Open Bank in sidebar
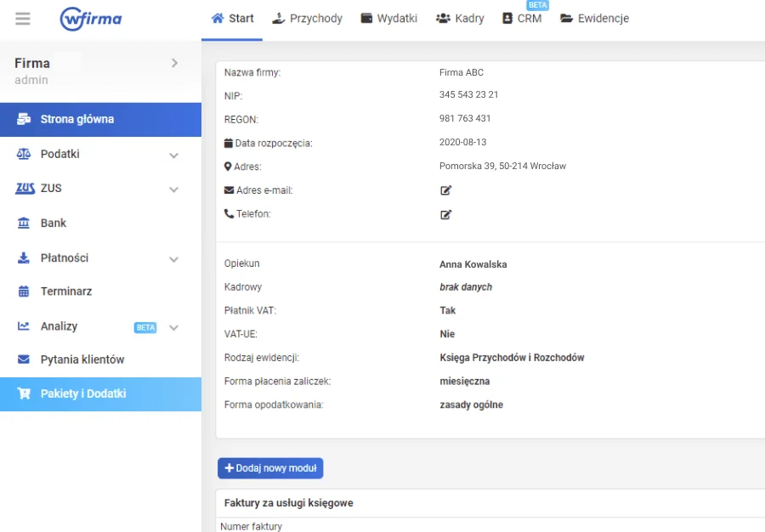Screen dimensions: 765x532 click(x=100, y=223)
